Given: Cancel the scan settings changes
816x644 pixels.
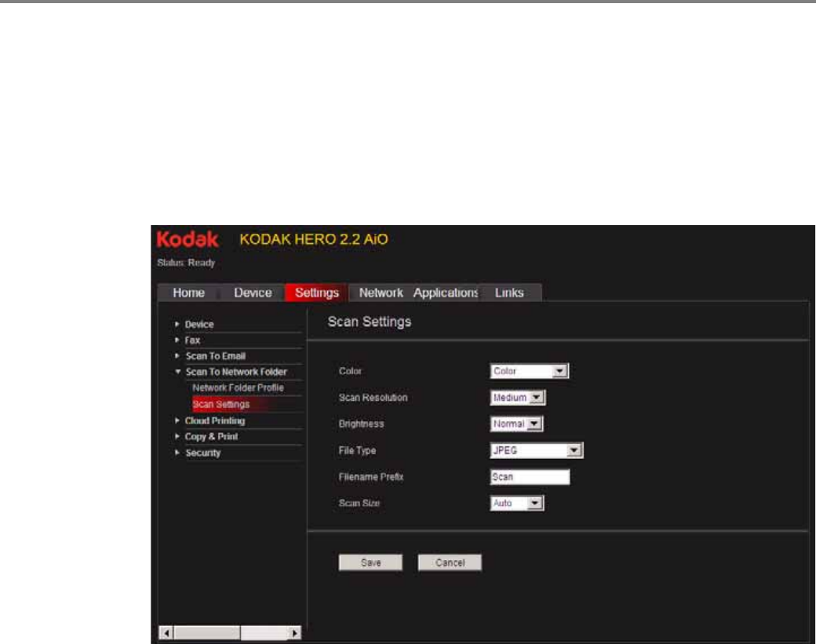Looking at the screenshot, I should pos(450,562).
